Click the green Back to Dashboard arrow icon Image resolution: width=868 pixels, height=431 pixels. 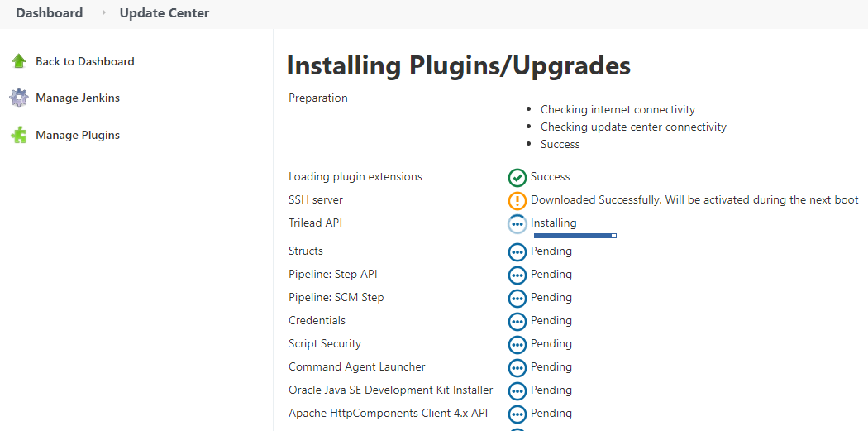(19, 61)
